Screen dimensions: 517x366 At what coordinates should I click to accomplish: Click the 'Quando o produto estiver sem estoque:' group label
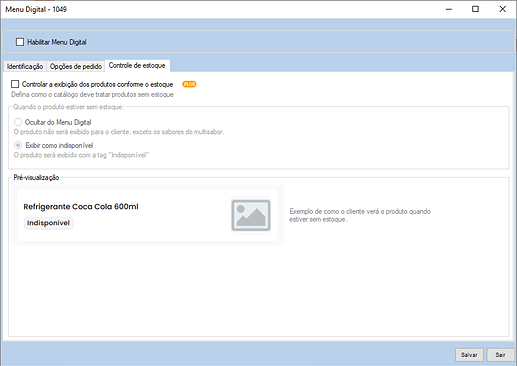[68, 107]
